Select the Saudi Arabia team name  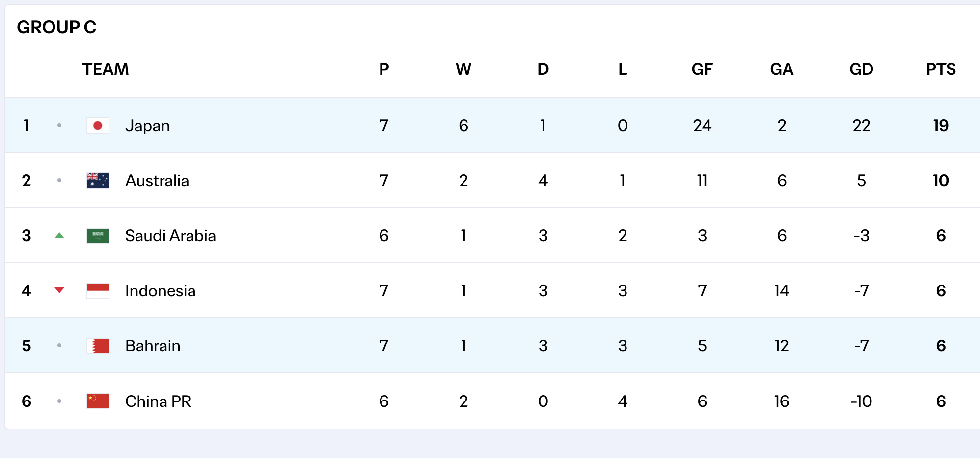(170, 236)
